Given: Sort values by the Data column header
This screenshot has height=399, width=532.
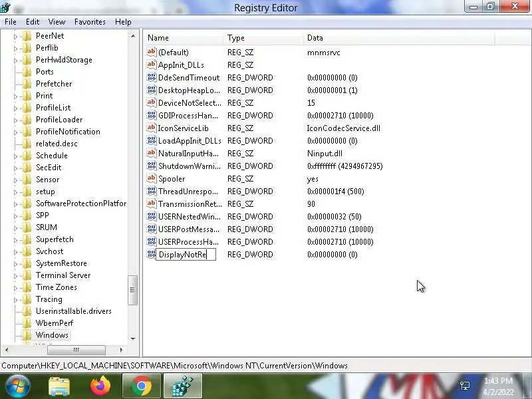Looking at the screenshot, I should point(399,38).
